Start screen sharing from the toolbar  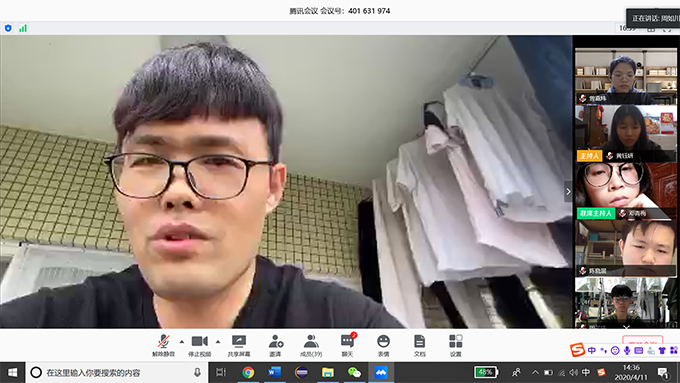[239, 346]
